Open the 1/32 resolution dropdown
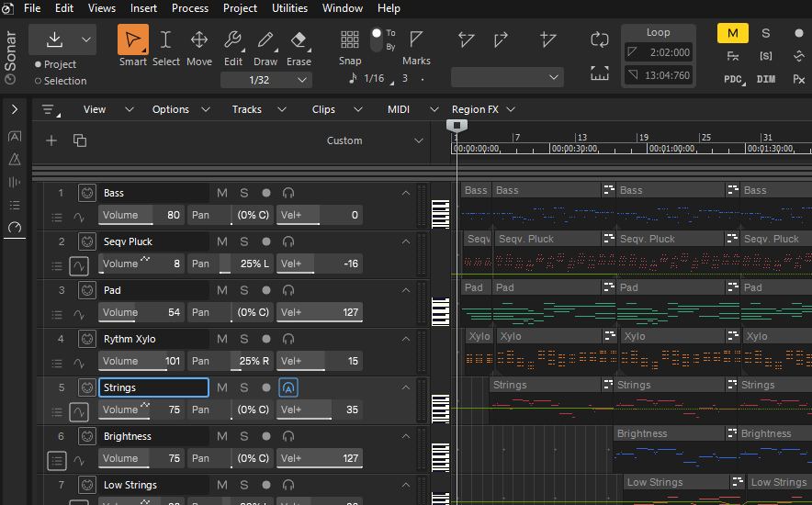812x505 pixels. pos(266,80)
